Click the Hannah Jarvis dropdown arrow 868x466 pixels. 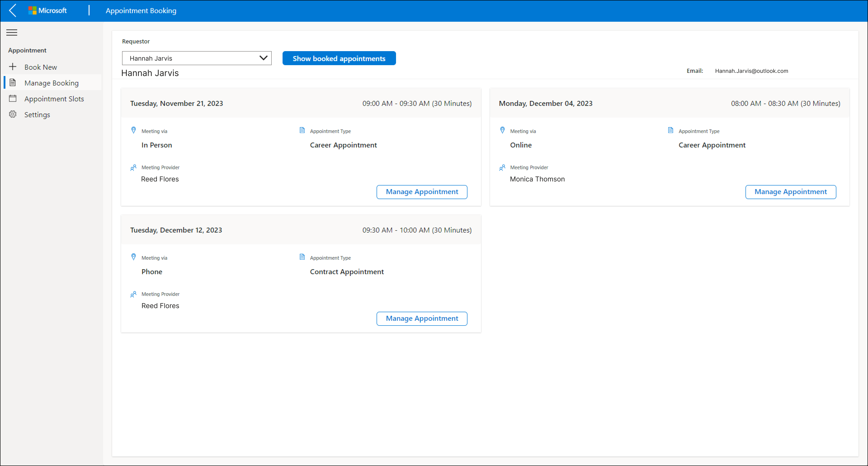point(264,58)
